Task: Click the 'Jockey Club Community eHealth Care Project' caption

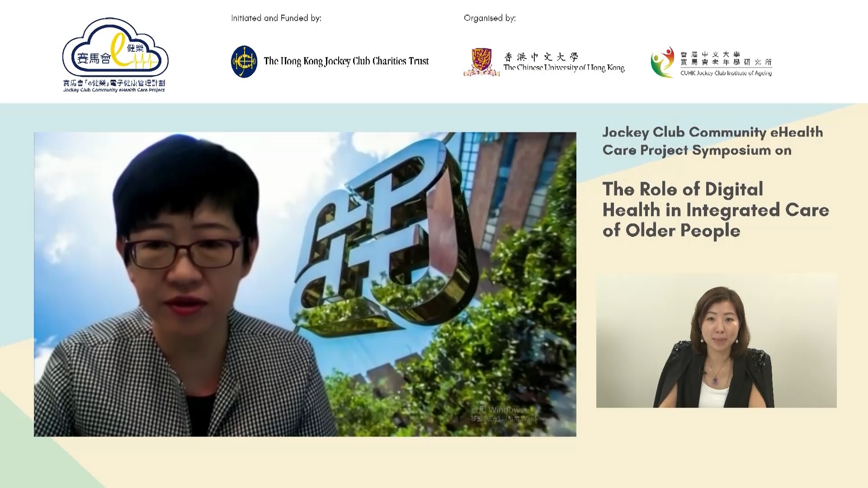Action: (x=114, y=90)
